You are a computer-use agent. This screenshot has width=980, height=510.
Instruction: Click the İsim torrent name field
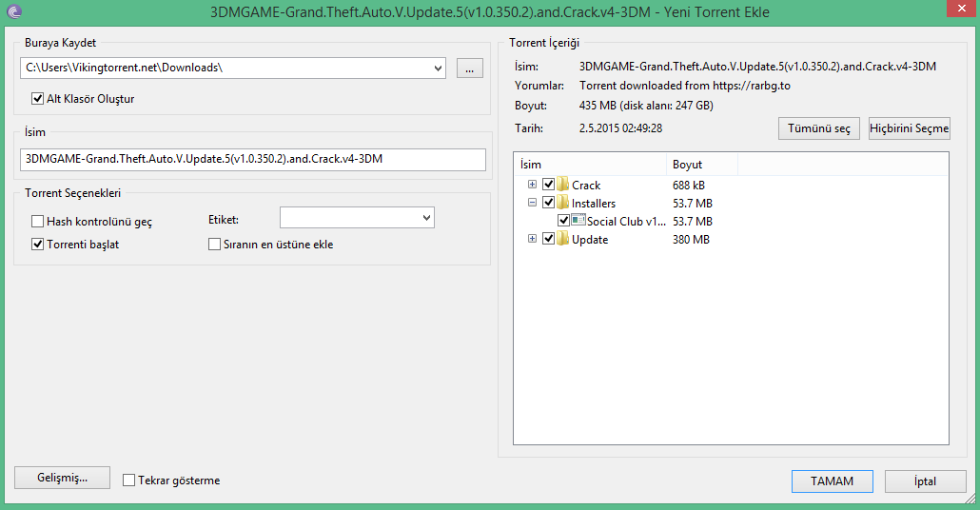tap(253, 160)
